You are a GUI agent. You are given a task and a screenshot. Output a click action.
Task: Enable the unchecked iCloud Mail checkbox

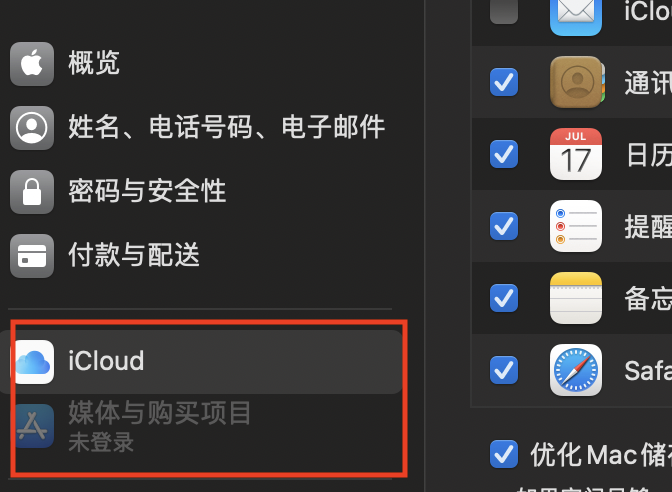pyautogui.click(x=504, y=11)
